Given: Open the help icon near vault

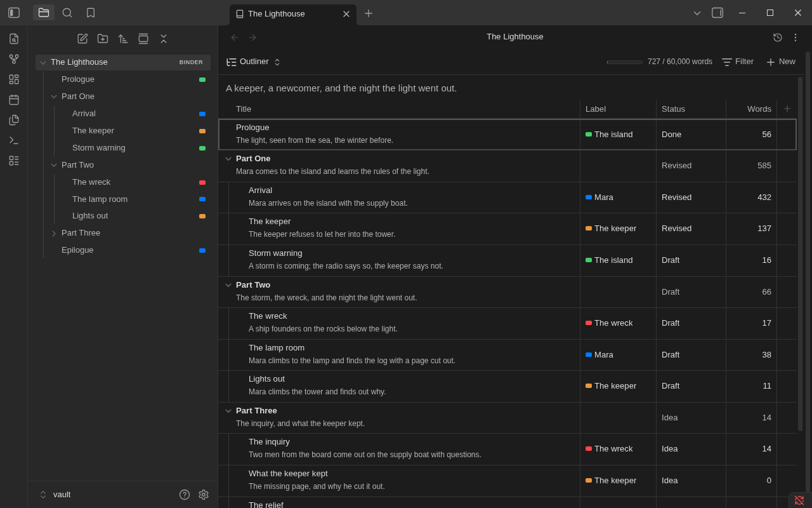Looking at the screenshot, I should point(185,495).
